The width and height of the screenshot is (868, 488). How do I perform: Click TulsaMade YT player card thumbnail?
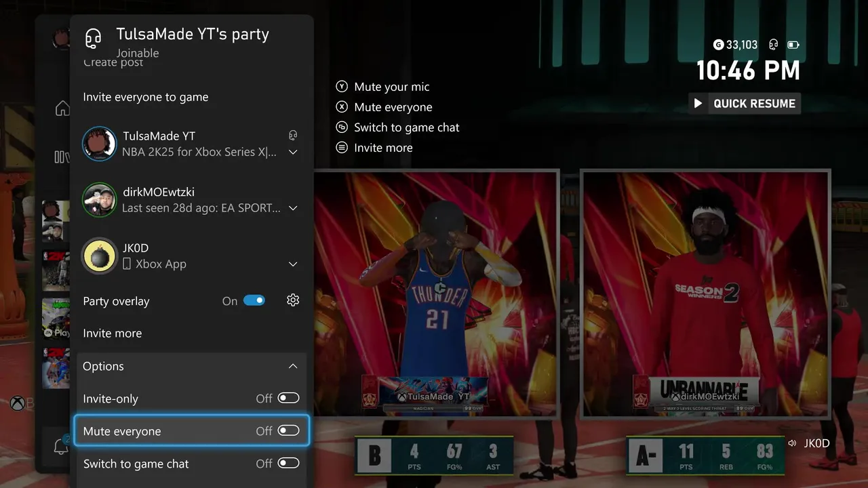436,293
